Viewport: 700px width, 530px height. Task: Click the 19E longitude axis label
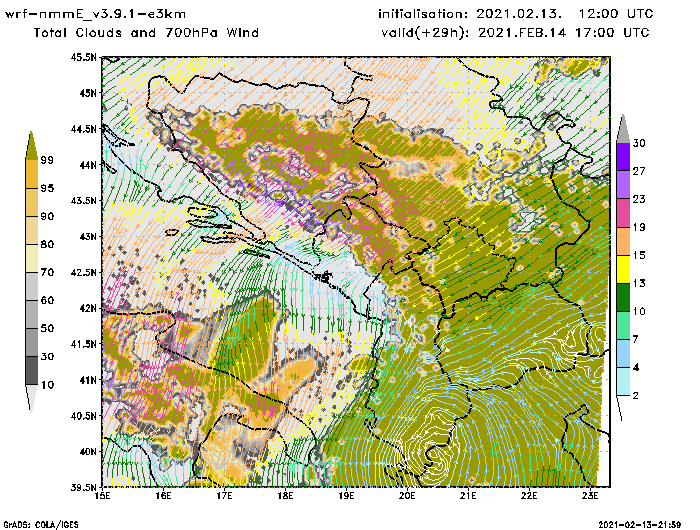click(x=346, y=496)
